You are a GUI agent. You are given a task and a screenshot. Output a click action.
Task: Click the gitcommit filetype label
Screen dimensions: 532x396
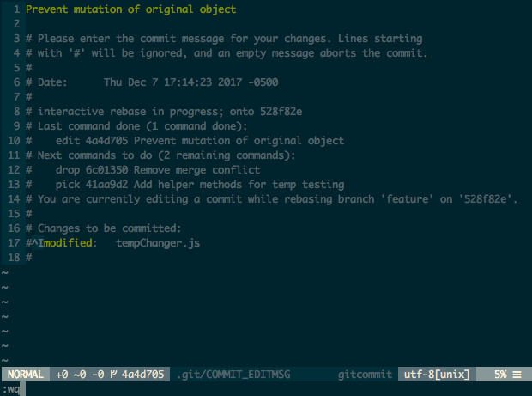(365, 375)
